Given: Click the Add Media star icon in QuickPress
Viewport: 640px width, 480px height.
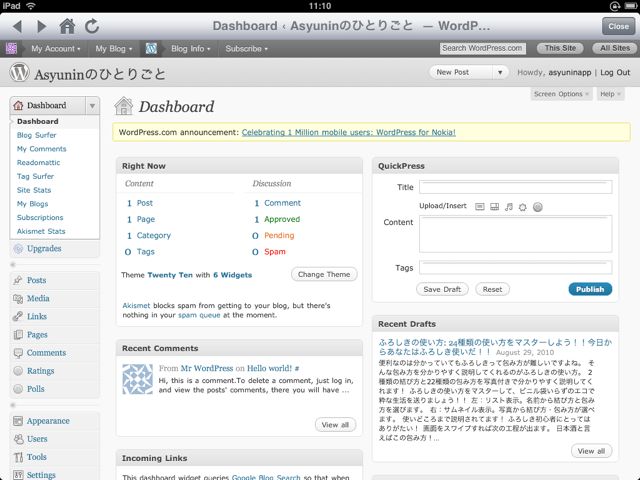Looking at the screenshot, I should point(523,207).
